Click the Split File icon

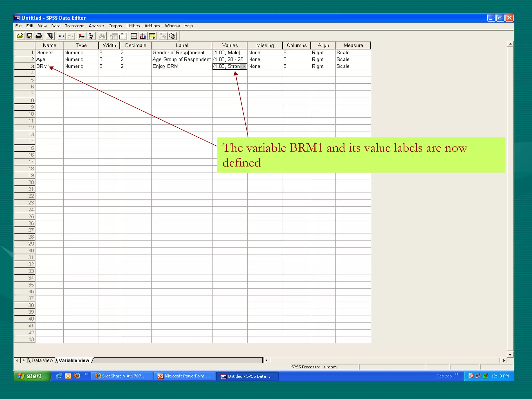[x=134, y=36]
